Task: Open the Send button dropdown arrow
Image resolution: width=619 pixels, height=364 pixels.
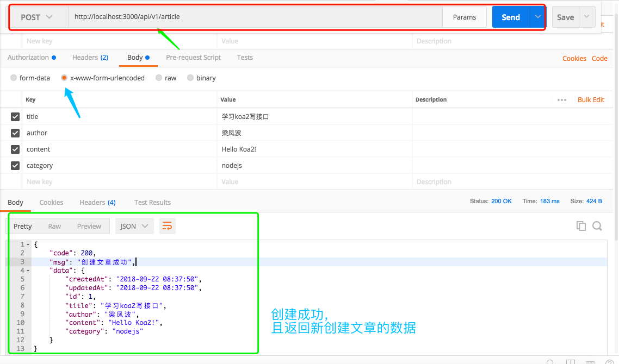Action: pos(537,17)
